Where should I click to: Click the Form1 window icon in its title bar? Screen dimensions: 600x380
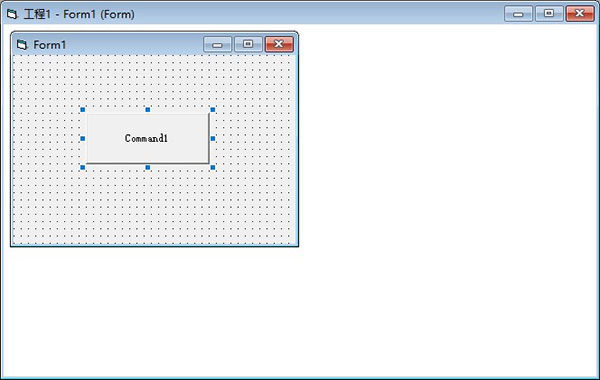[22, 45]
